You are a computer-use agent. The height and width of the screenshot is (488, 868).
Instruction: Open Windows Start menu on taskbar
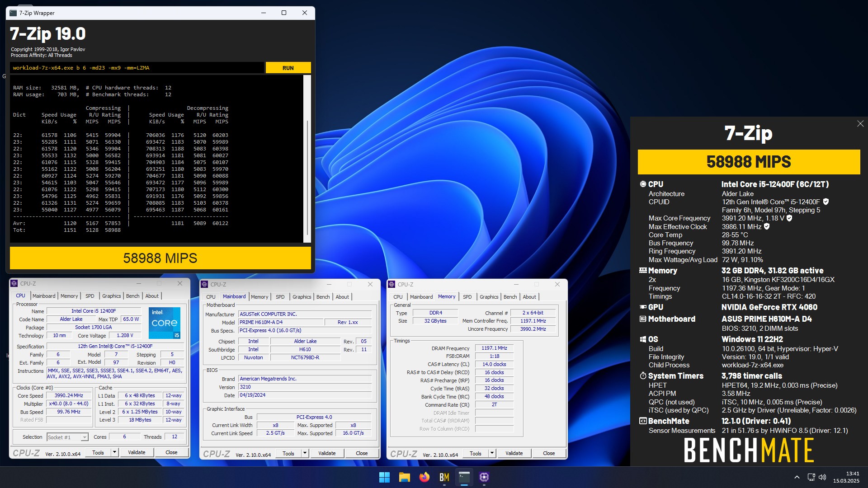click(x=384, y=477)
